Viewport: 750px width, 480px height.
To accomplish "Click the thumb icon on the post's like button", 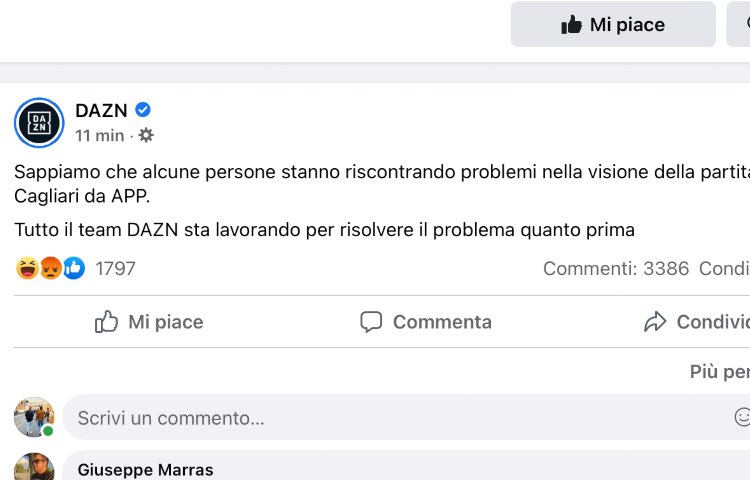I will click(x=106, y=322).
